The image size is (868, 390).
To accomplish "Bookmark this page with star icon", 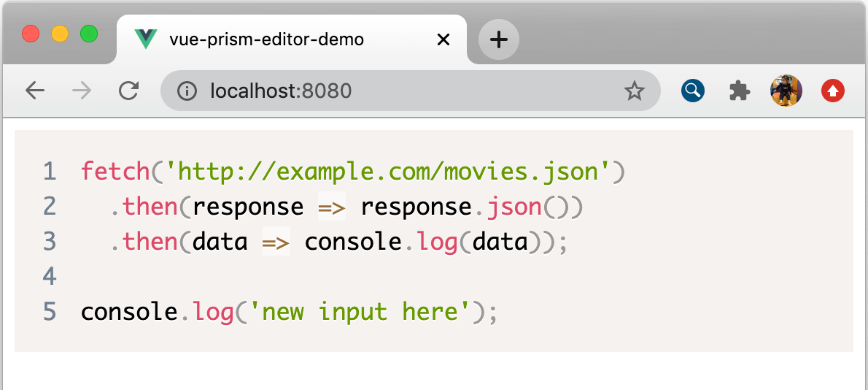I will [634, 91].
